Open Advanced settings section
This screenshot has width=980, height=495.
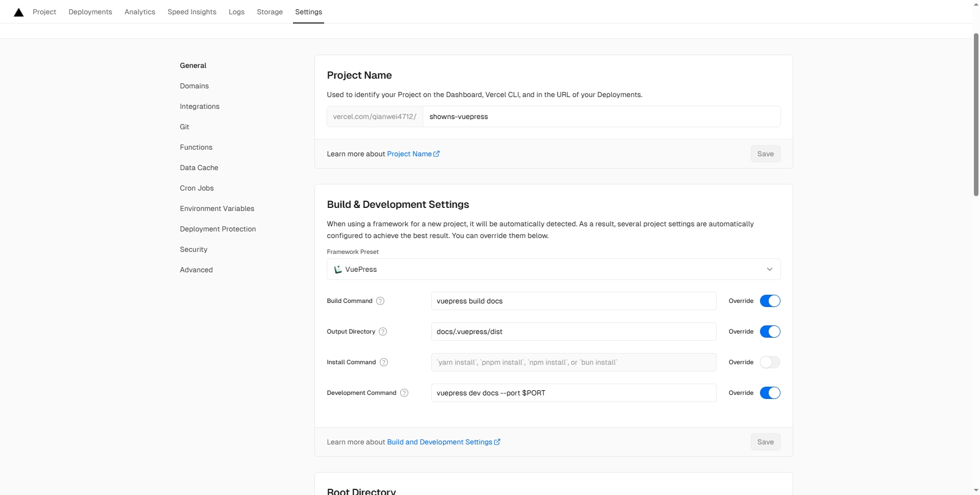tap(196, 270)
